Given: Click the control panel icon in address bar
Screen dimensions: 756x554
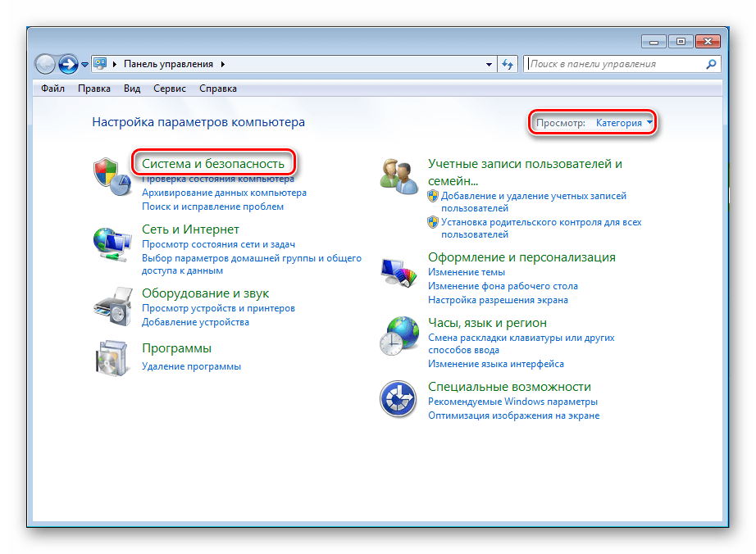Looking at the screenshot, I should (x=100, y=64).
